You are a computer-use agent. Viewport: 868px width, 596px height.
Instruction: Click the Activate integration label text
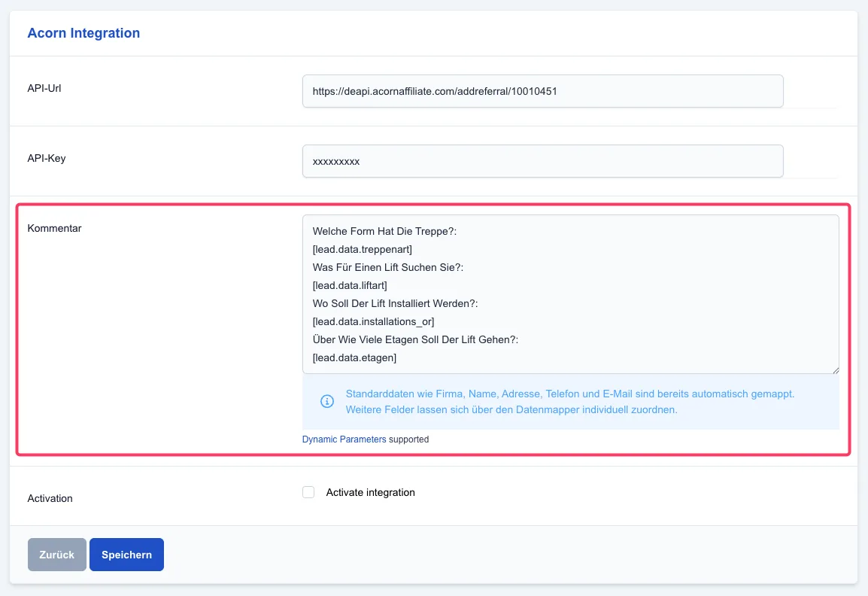point(370,492)
